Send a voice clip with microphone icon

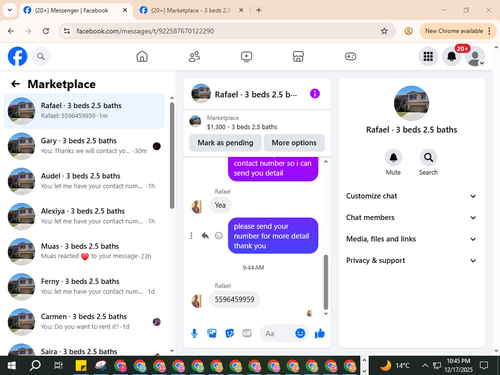pyautogui.click(x=194, y=333)
